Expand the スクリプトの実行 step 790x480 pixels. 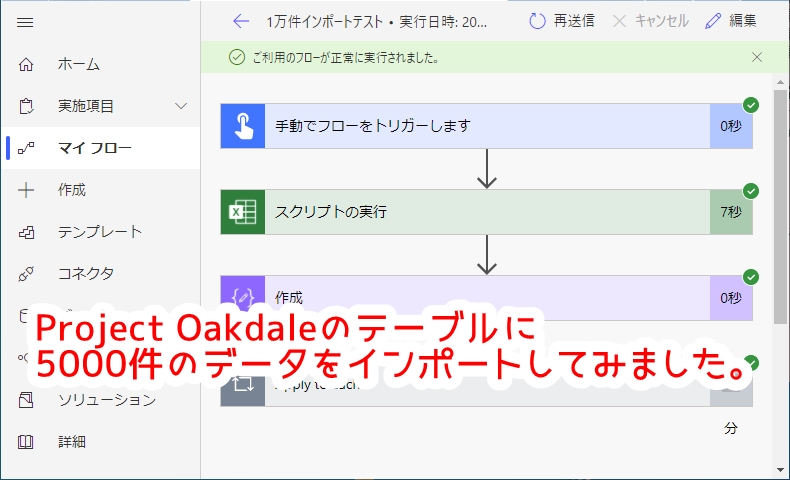pos(487,212)
